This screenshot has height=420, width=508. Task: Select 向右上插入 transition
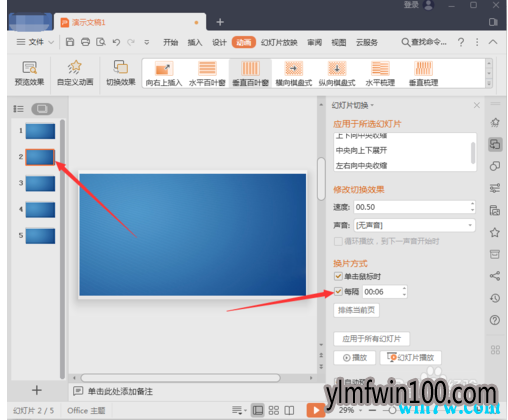164,74
